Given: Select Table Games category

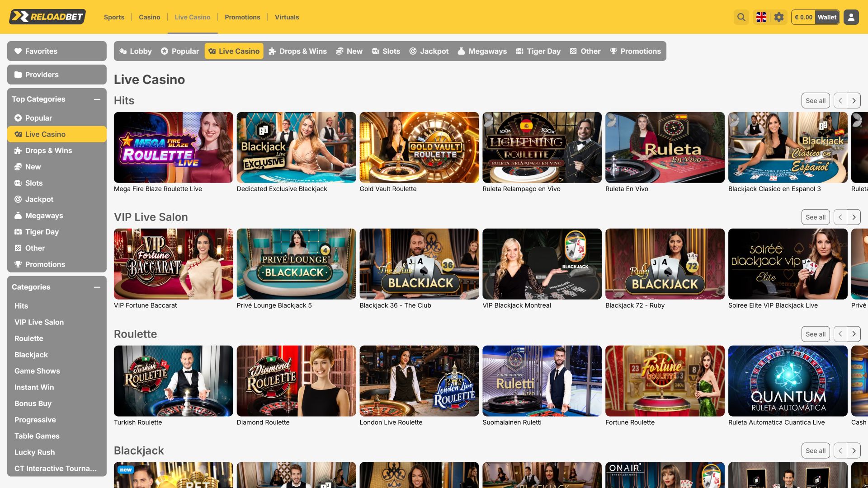Looking at the screenshot, I should click(x=37, y=436).
